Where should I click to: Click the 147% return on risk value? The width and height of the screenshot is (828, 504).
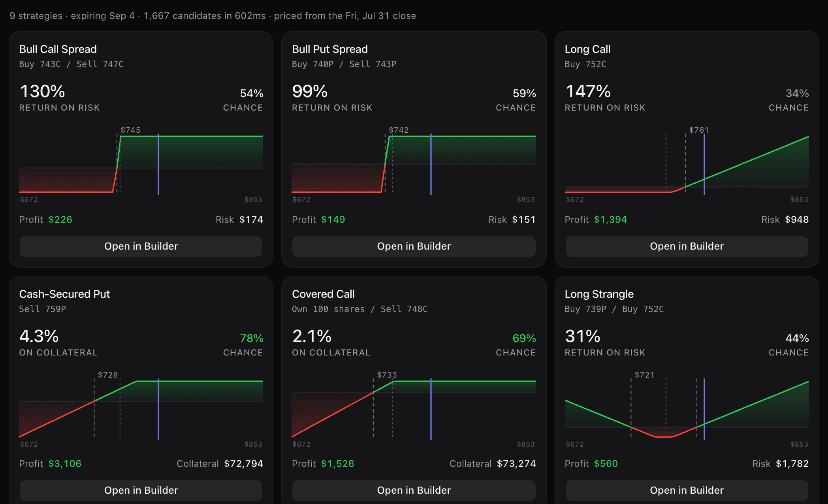click(588, 91)
